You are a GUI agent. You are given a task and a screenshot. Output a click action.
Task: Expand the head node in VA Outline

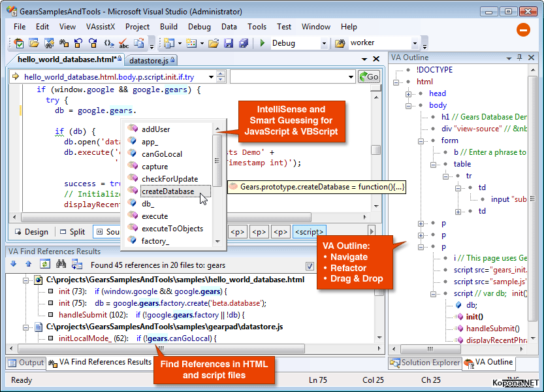(408, 94)
